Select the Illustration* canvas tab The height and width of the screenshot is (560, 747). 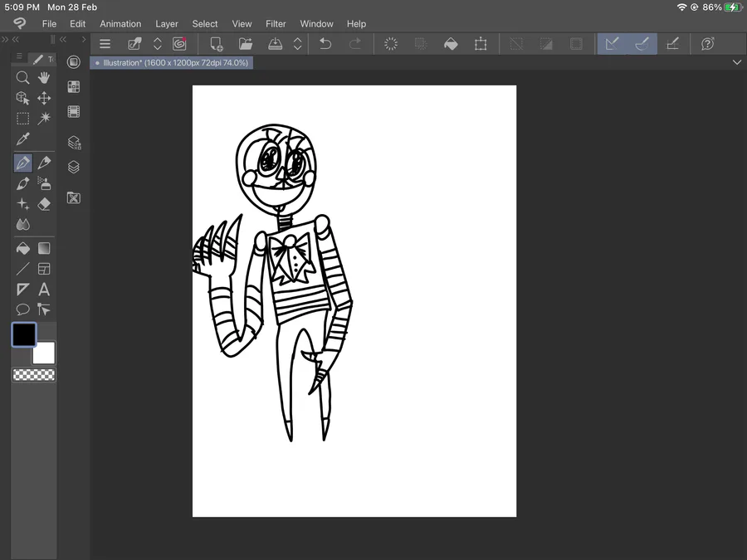click(x=172, y=62)
